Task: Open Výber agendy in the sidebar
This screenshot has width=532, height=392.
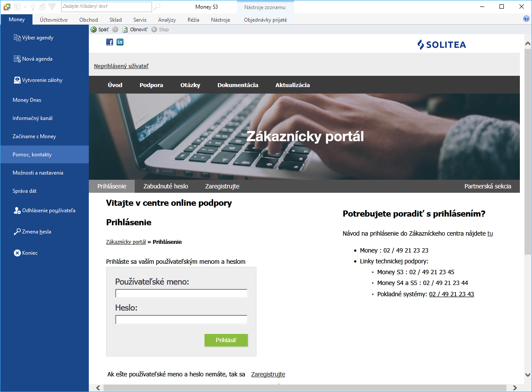Action: pyautogui.click(x=44, y=38)
